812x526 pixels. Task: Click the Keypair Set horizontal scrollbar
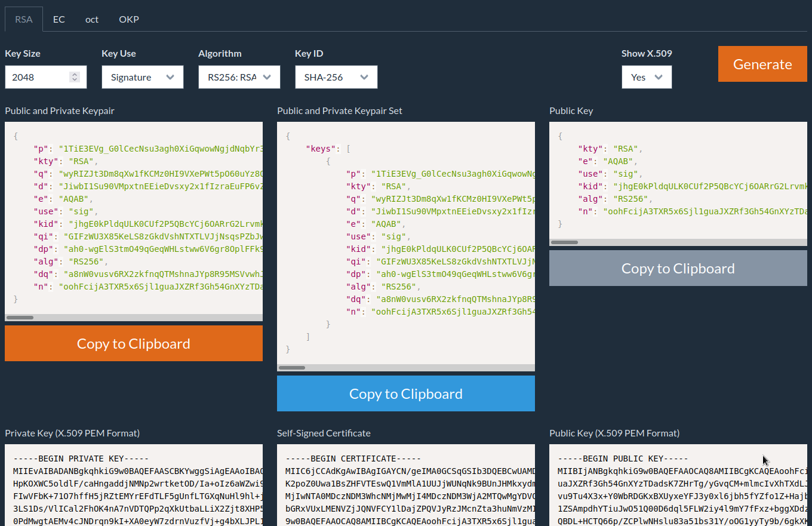click(293, 368)
